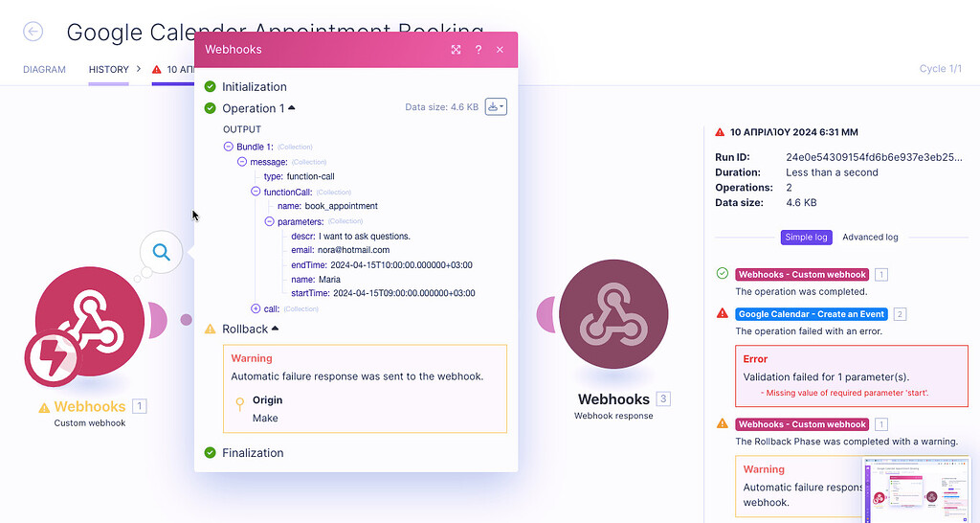This screenshot has width=980, height=523.
Task: Click green check icon in log
Action: pos(723,273)
